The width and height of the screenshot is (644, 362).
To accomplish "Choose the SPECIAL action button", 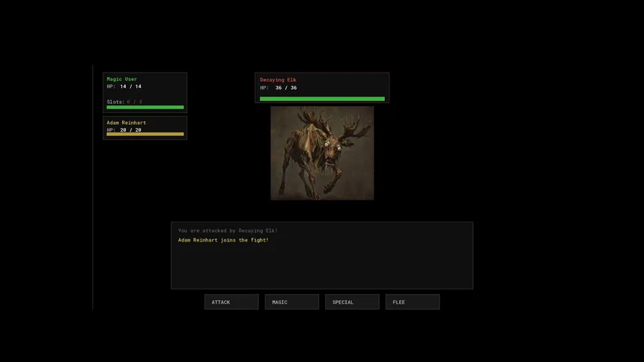I will click(352, 301).
